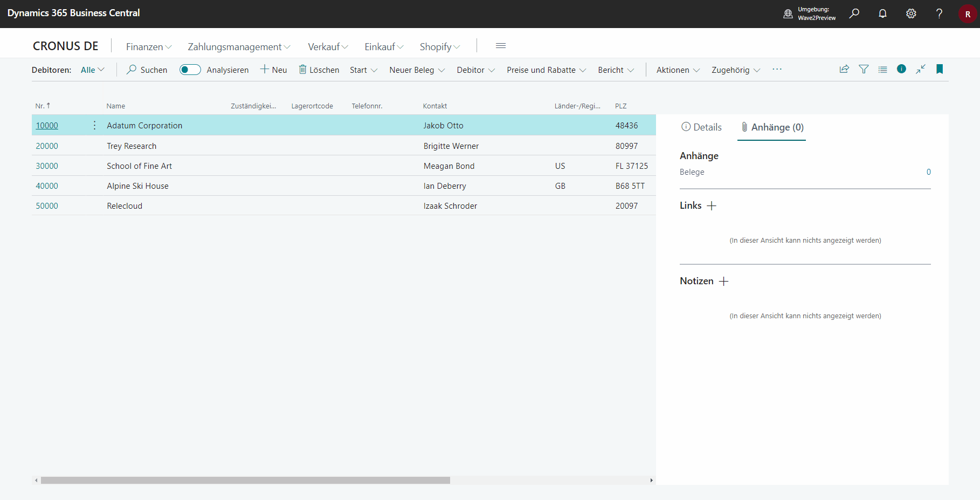Click postal code B68 5TT cell

[x=630, y=186]
